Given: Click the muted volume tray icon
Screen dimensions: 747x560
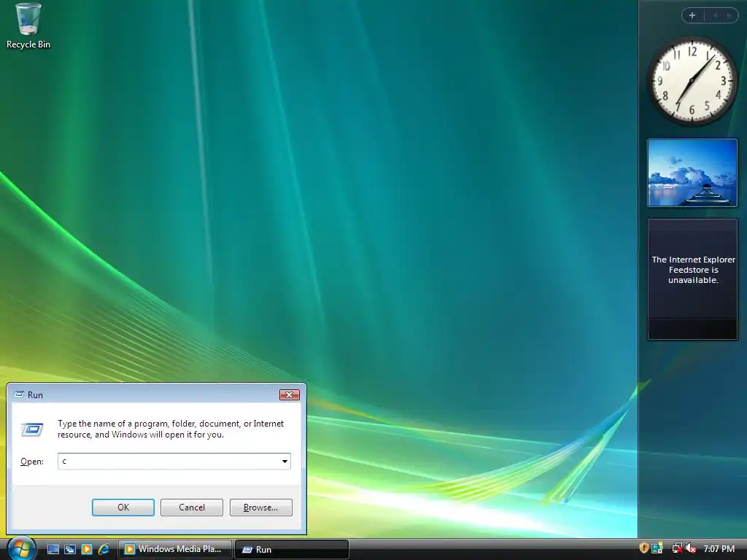Looking at the screenshot, I should click(x=691, y=548).
